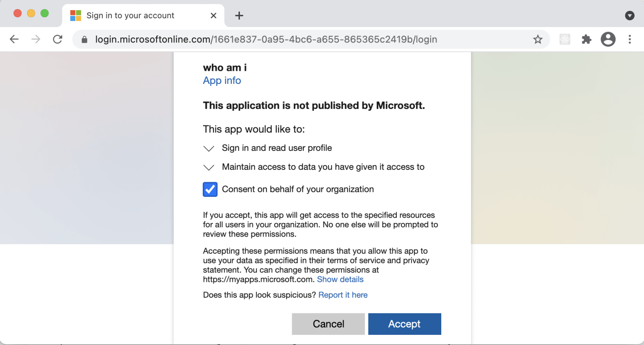Screen dimensions: 644x345
Task: Open the Chrome profile avatar
Action: point(608,39)
